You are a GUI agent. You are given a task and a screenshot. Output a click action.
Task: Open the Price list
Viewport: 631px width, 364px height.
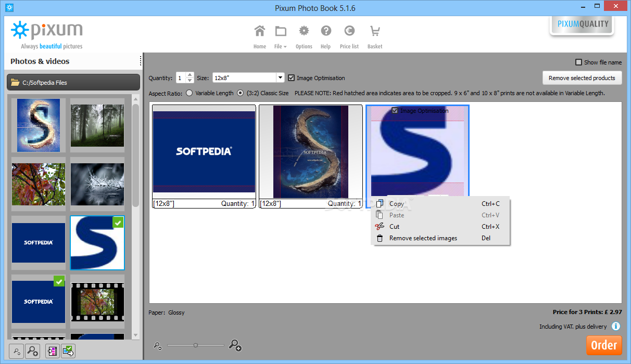point(349,37)
